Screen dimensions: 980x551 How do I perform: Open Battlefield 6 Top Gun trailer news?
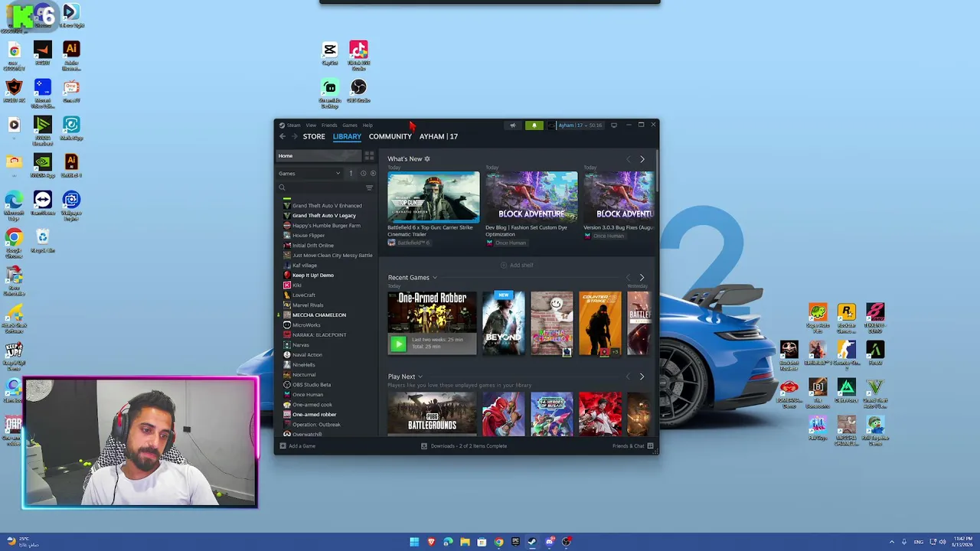[x=433, y=197]
